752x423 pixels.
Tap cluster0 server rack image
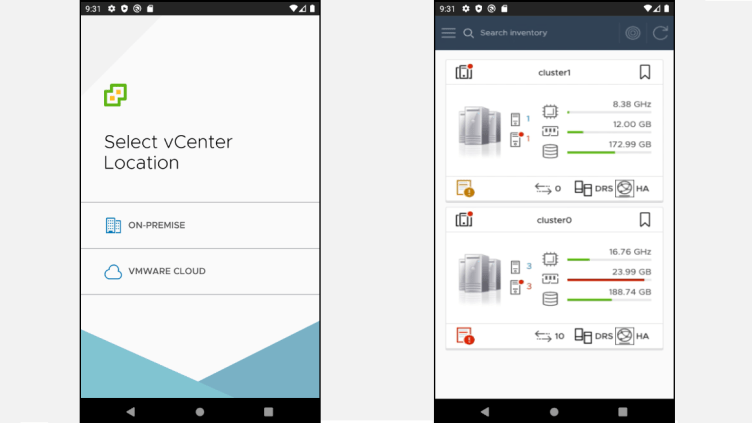coord(479,277)
